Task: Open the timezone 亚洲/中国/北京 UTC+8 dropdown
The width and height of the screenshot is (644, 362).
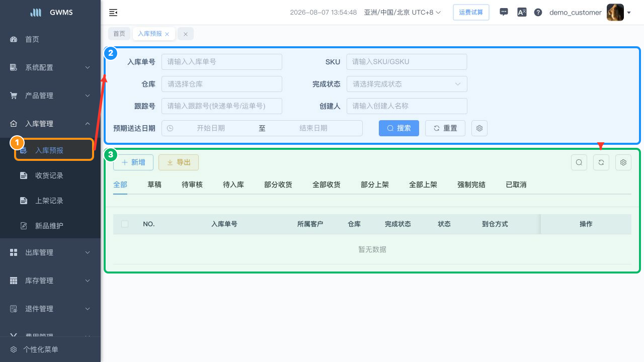Action: pyautogui.click(x=403, y=13)
